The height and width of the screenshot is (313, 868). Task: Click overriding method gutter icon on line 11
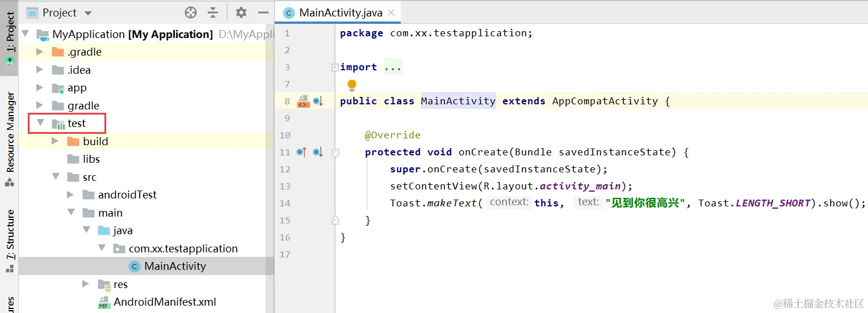point(301,152)
